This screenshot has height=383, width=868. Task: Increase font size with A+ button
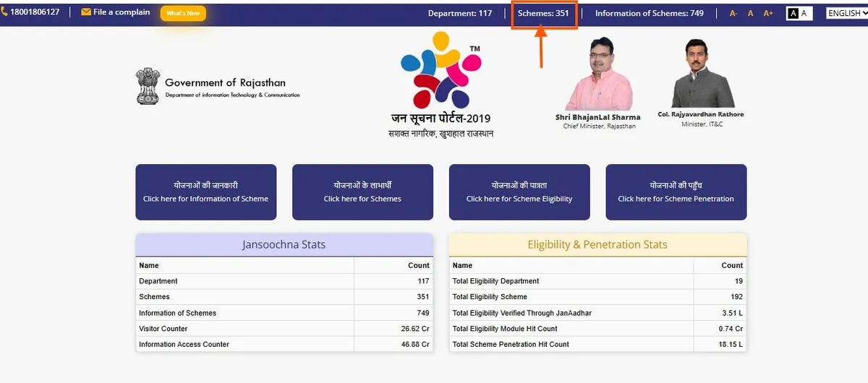click(x=768, y=14)
